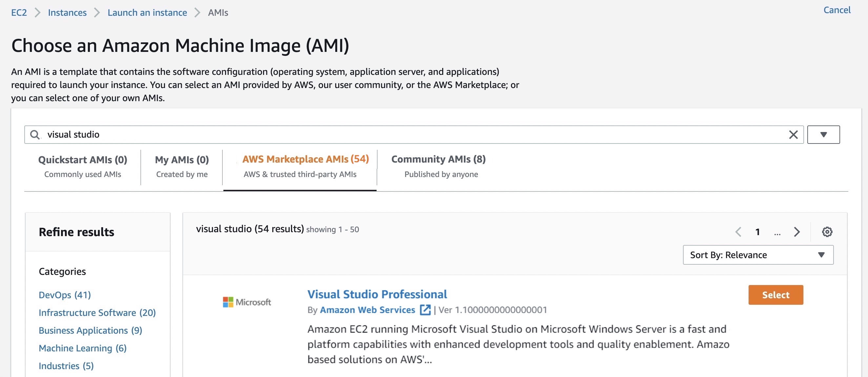Filter by the Machine Learning category

coord(83,348)
